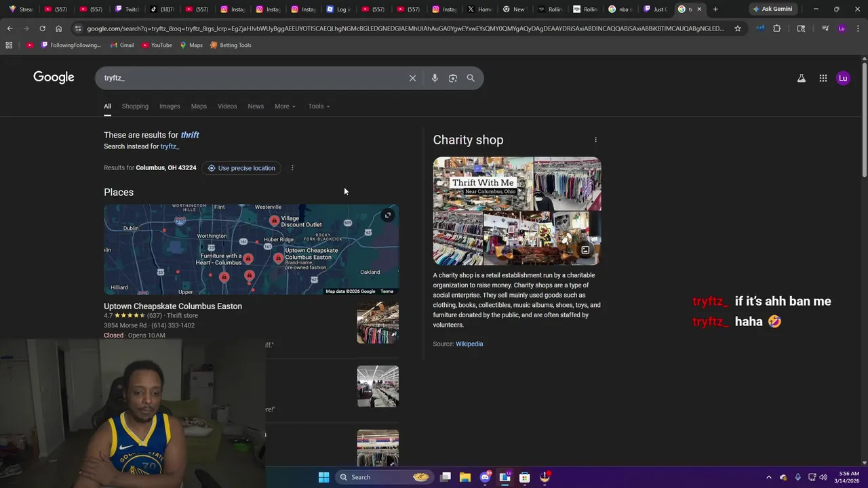Switch to the nba browser tab
Screen dimensions: 868x488
(x=619, y=9)
